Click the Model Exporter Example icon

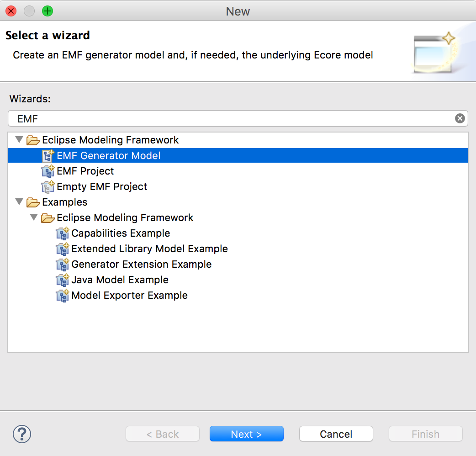coord(63,295)
